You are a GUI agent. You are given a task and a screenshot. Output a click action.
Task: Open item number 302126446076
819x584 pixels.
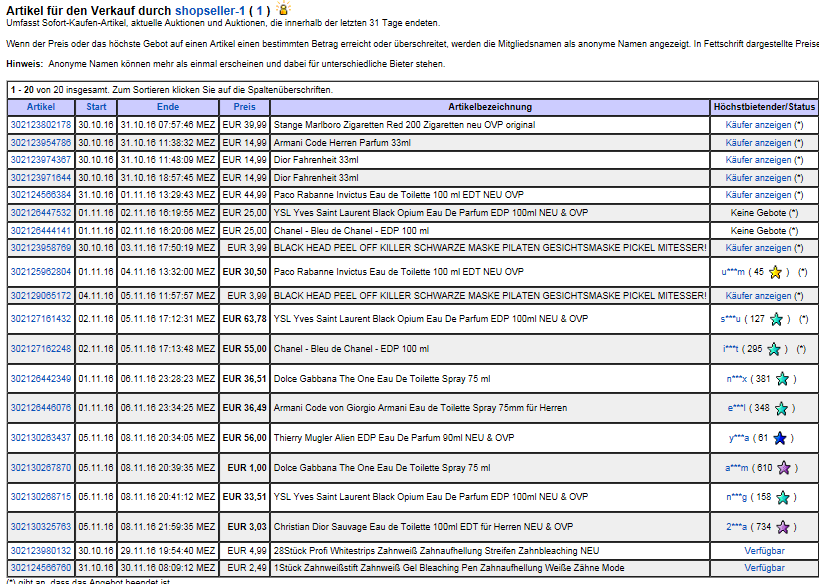pyautogui.click(x=41, y=408)
